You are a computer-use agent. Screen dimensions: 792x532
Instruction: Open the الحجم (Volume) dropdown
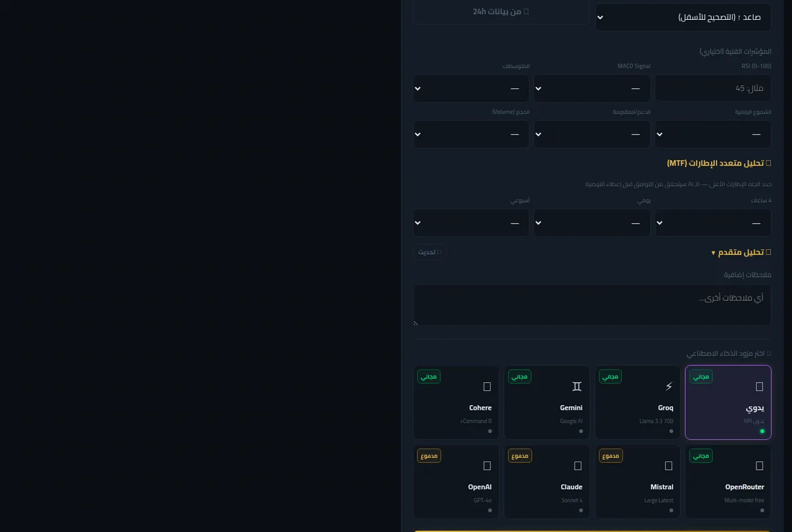tap(471, 134)
